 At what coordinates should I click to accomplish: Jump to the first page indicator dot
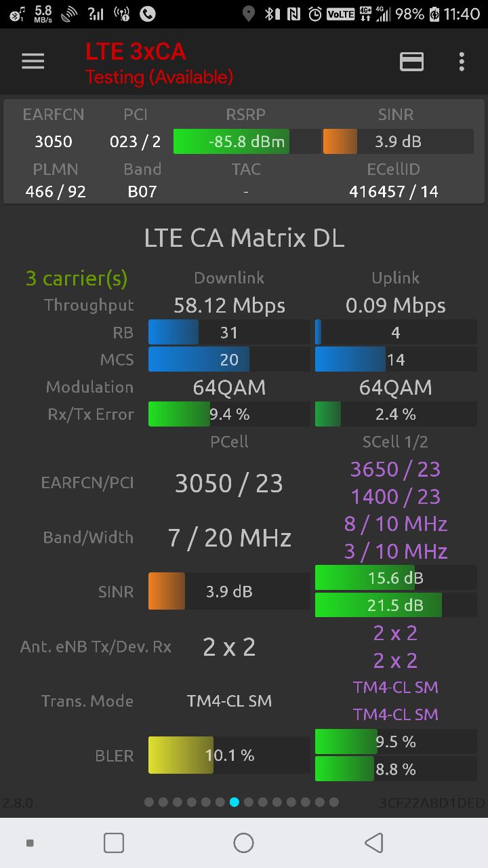pos(149,802)
